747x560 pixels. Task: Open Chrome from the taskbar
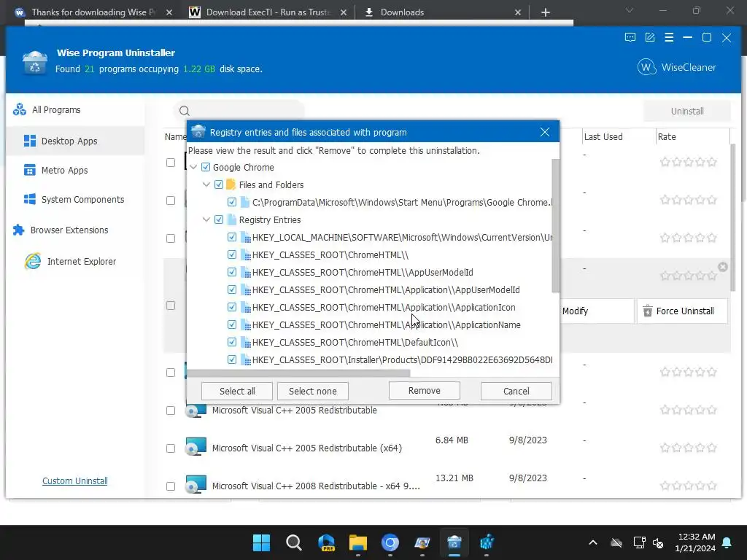[x=390, y=542]
